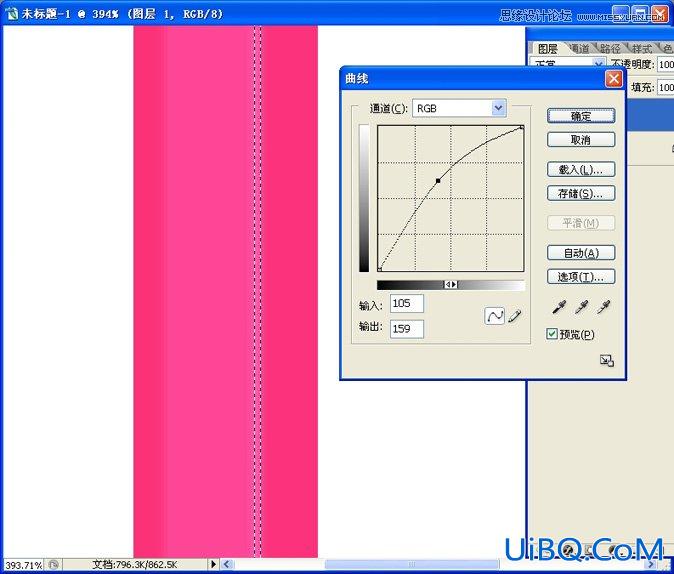
Task: Open the 选项(T)... button
Action: (x=581, y=276)
